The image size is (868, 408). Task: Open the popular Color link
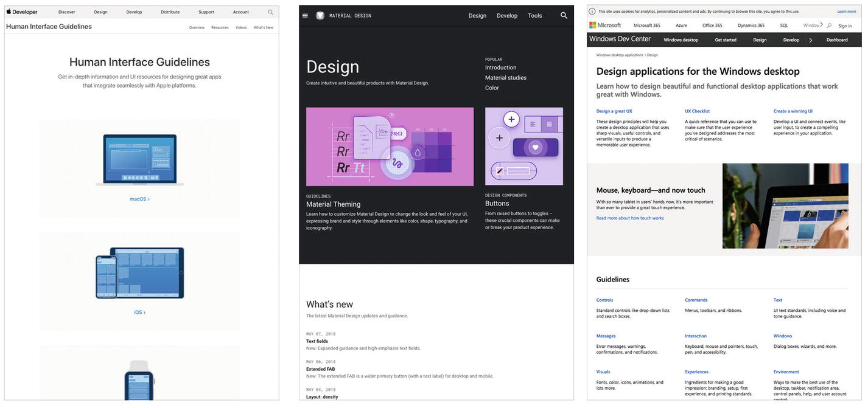pos(492,88)
